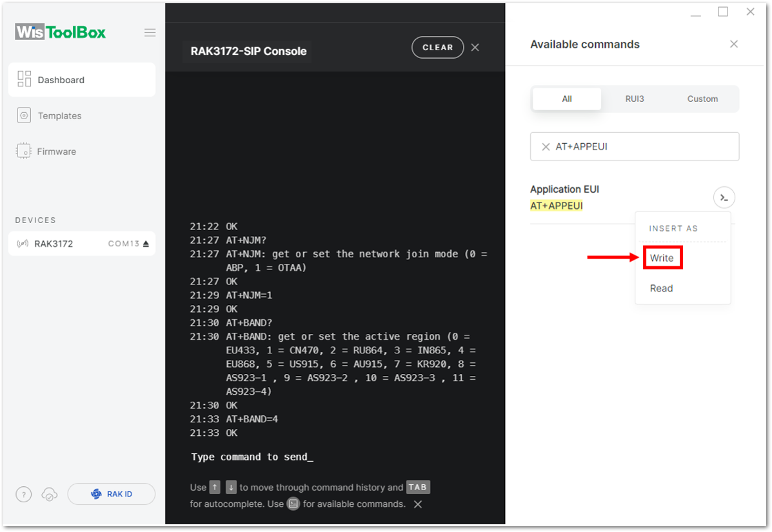The image size is (772, 532).
Task: Focus the command search field
Action: tap(635, 146)
